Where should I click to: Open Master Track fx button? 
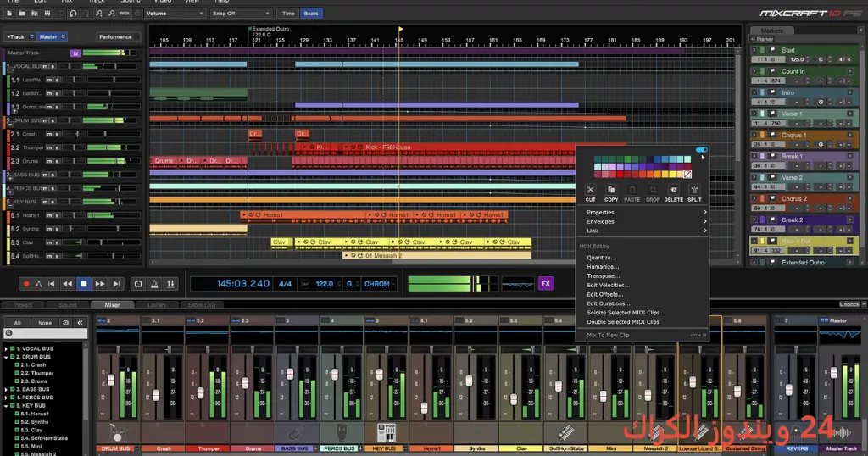point(75,53)
